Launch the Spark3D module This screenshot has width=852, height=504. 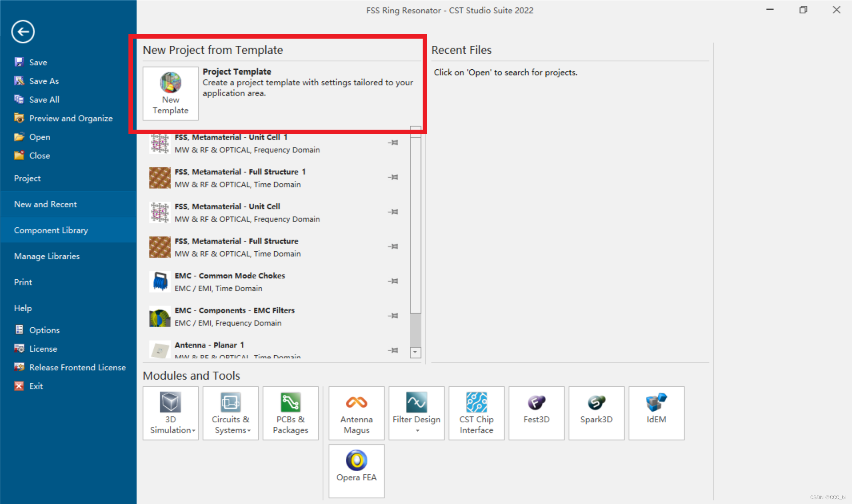pos(596,413)
